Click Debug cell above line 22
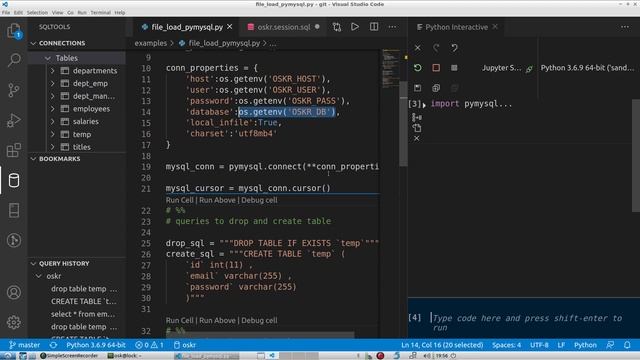 point(259,200)
